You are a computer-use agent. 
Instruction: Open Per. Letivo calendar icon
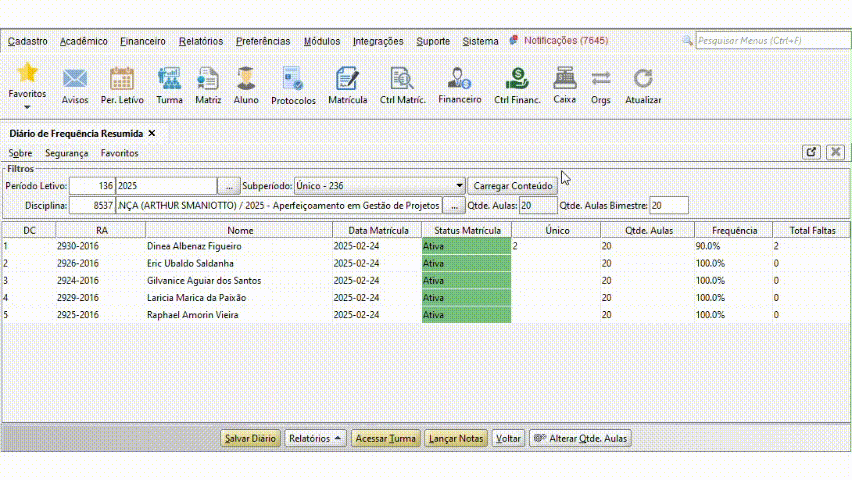(122, 79)
